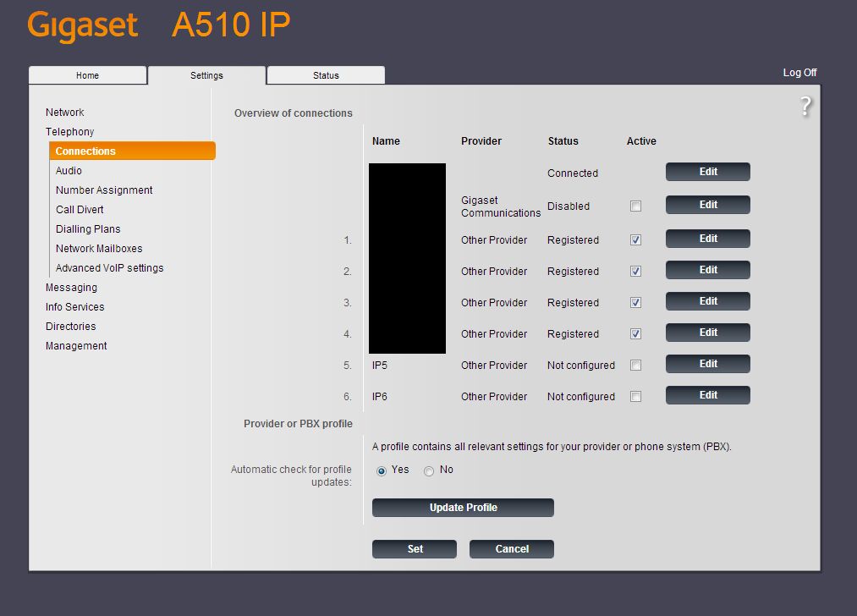
Task: Edit the IP6 connection
Action: pos(708,395)
